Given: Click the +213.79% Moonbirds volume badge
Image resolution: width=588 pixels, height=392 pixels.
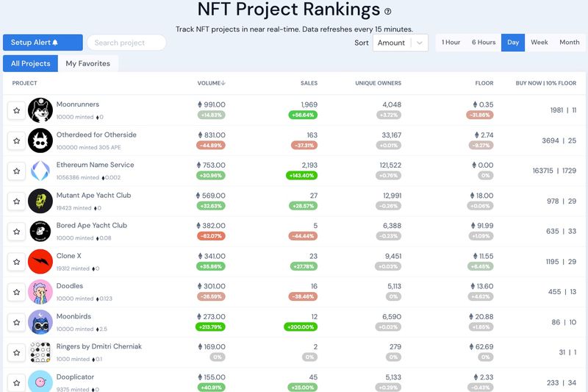Looking at the screenshot, I should (210, 327).
